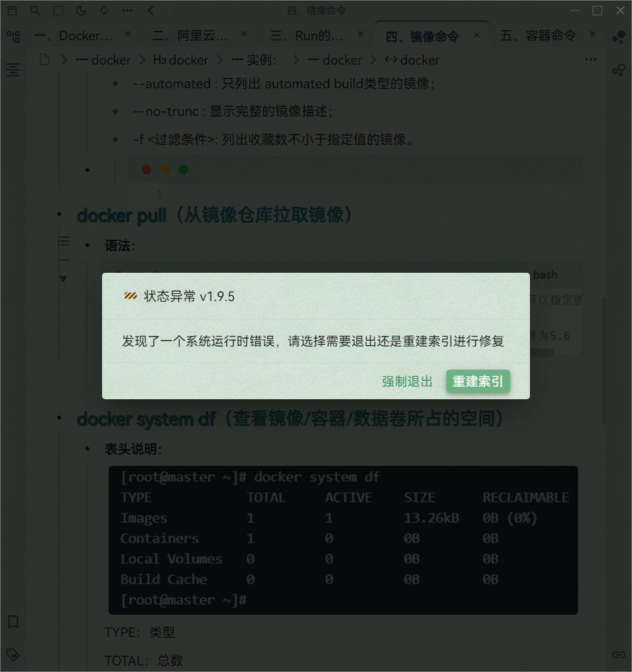Click the link icon at bottom right
This screenshot has height=672, width=632.
[x=618, y=654]
